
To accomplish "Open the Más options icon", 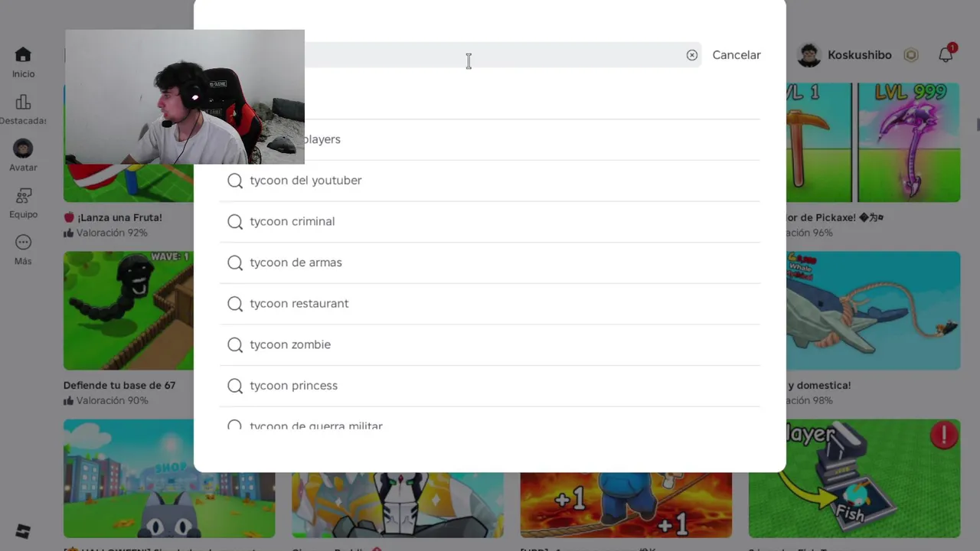I will (x=23, y=243).
